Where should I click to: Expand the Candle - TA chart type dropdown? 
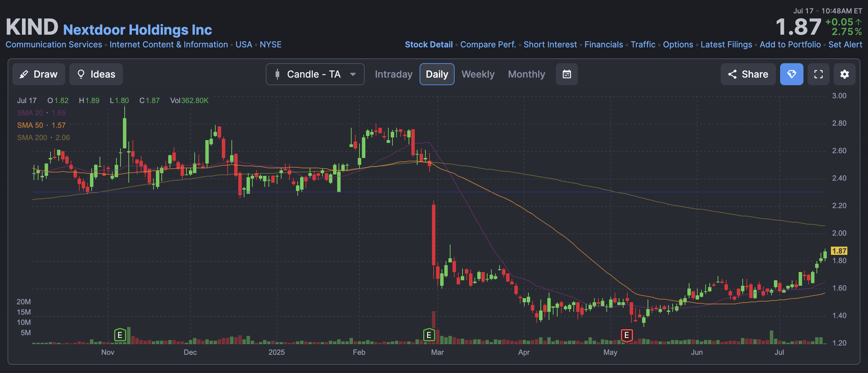point(315,74)
